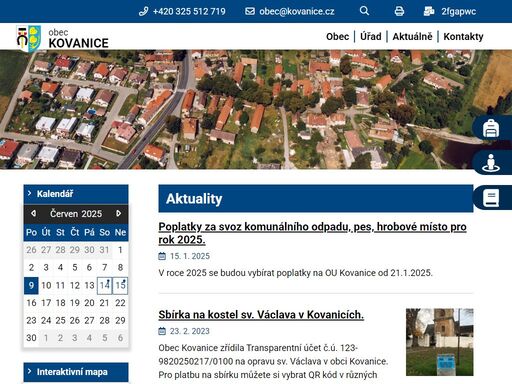Open the Poplatky za svoz komunálního odpadu article
Viewport: 512px width, 384px height.
[312, 233]
